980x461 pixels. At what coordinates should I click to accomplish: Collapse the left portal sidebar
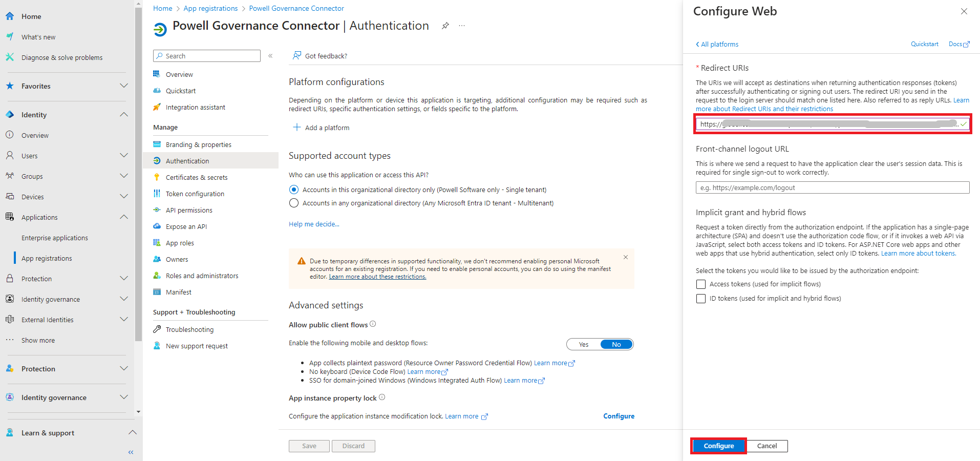click(x=131, y=452)
